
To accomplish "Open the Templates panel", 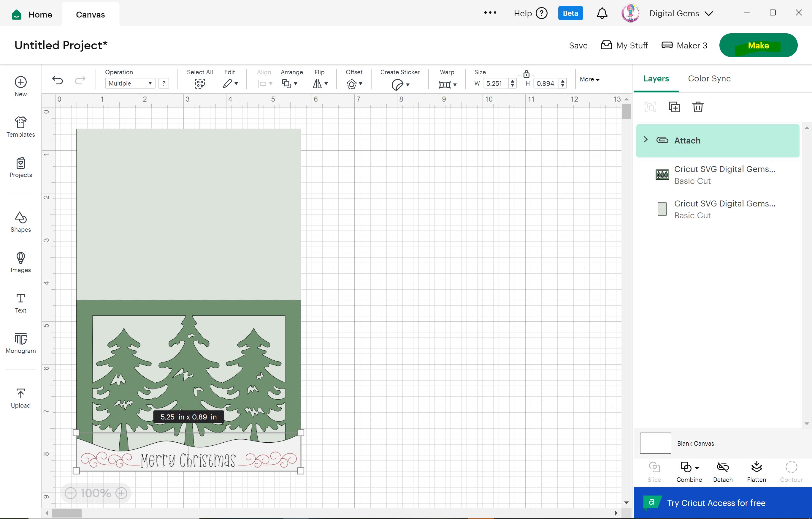I will tap(20, 127).
